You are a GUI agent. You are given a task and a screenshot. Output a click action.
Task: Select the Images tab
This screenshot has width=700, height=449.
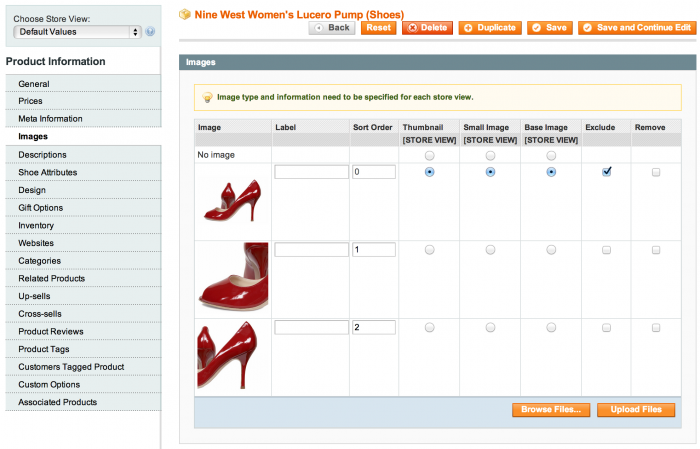click(x=83, y=137)
